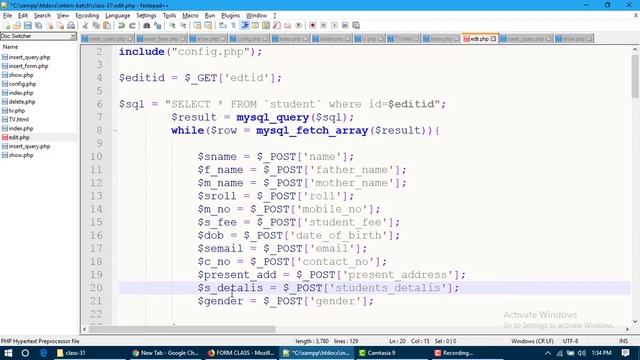Click the Open file toolbar icon
640x360 pixels.
click(x=17, y=26)
